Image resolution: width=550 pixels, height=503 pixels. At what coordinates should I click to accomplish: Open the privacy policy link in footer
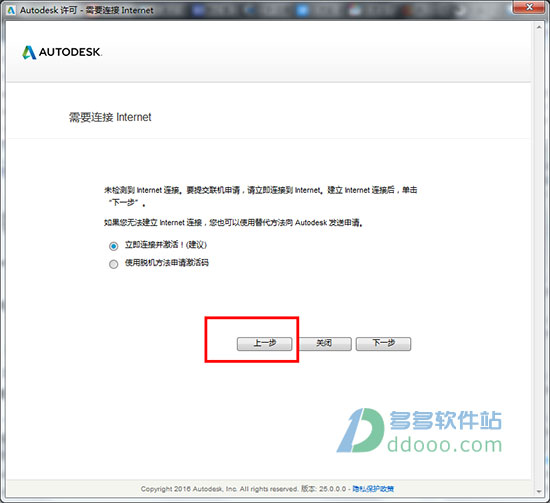tap(373, 489)
